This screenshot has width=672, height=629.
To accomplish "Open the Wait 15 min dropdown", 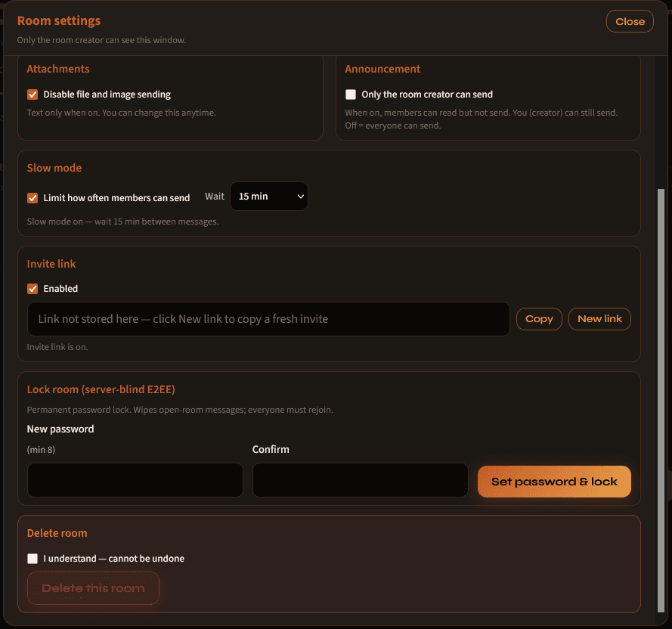I will (x=269, y=197).
